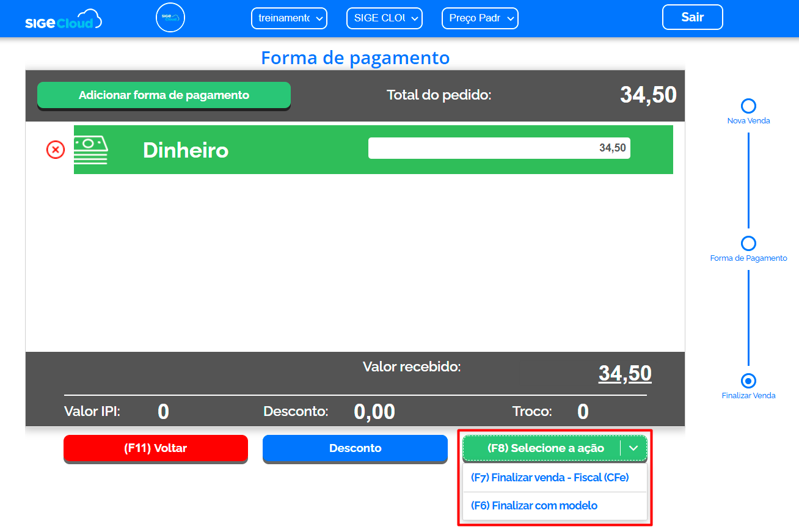The height and width of the screenshot is (532, 799).
Task: Click the Valor recebido label
Action: pos(412,367)
